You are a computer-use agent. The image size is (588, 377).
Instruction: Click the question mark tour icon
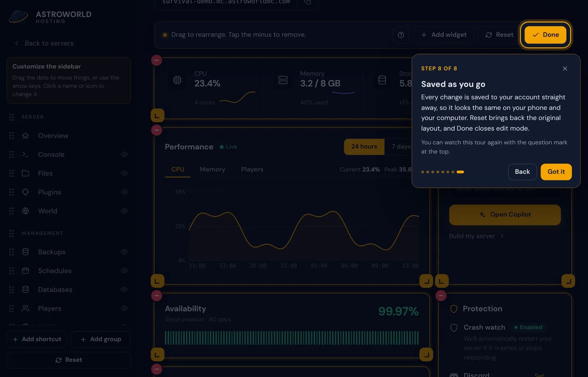[401, 35]
